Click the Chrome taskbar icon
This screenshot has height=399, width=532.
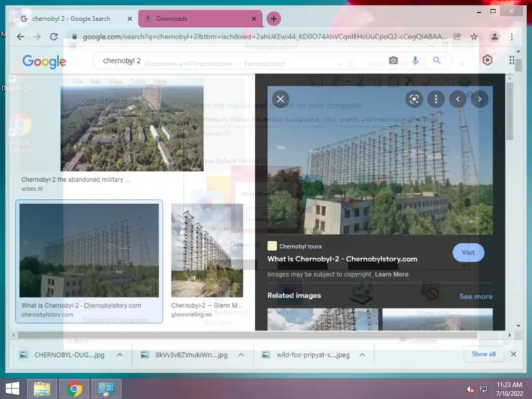click(x=74, y=389)
